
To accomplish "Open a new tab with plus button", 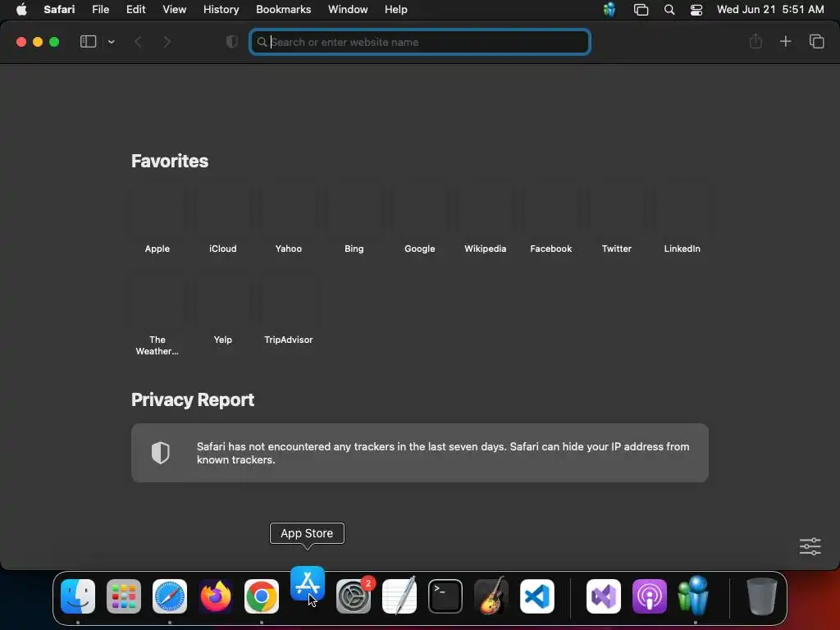I will 785,41.
